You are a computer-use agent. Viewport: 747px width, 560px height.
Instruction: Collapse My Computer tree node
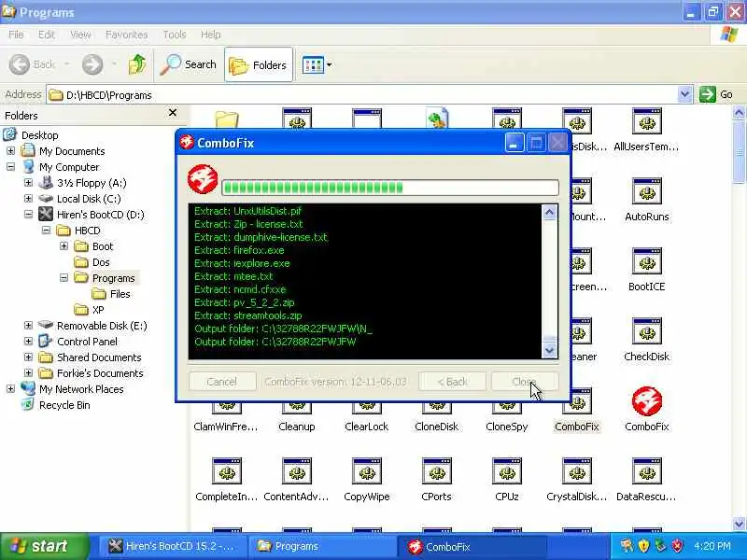tap(10, 167)
